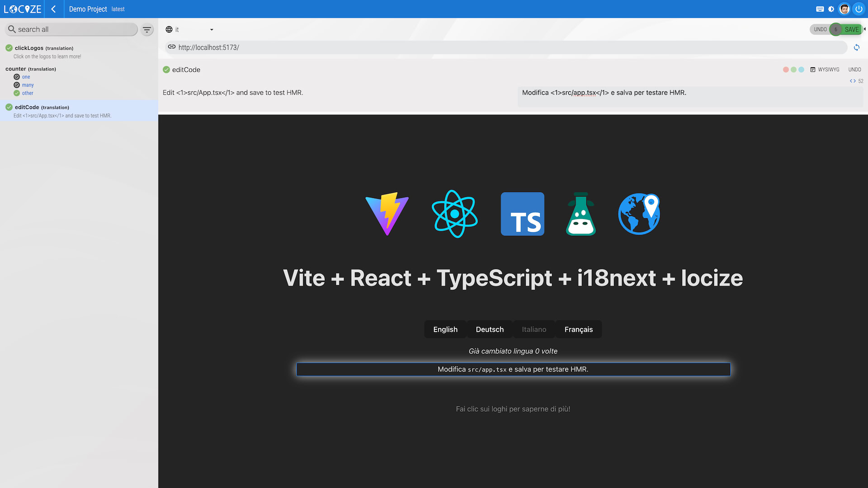Toggle the dark/light theme brightness icon
This screenshot has width=868, height=488.
tap(831, 9)
